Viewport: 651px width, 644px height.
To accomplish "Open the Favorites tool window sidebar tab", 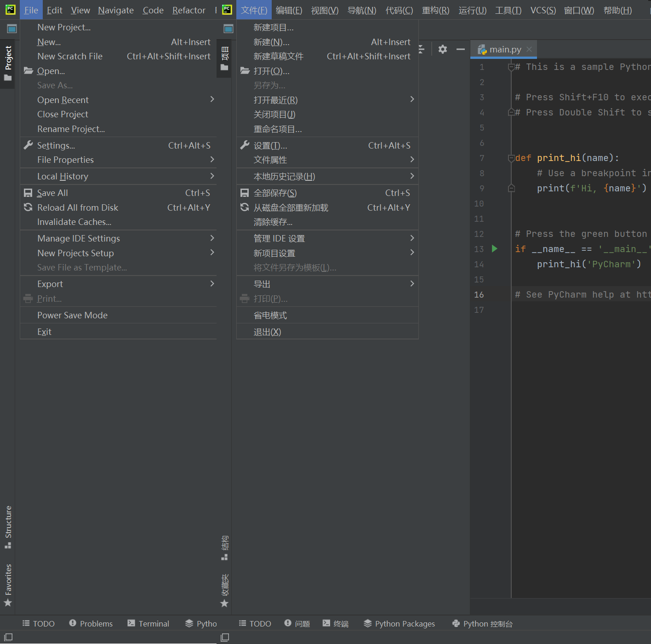I will [x=8, y=585].
